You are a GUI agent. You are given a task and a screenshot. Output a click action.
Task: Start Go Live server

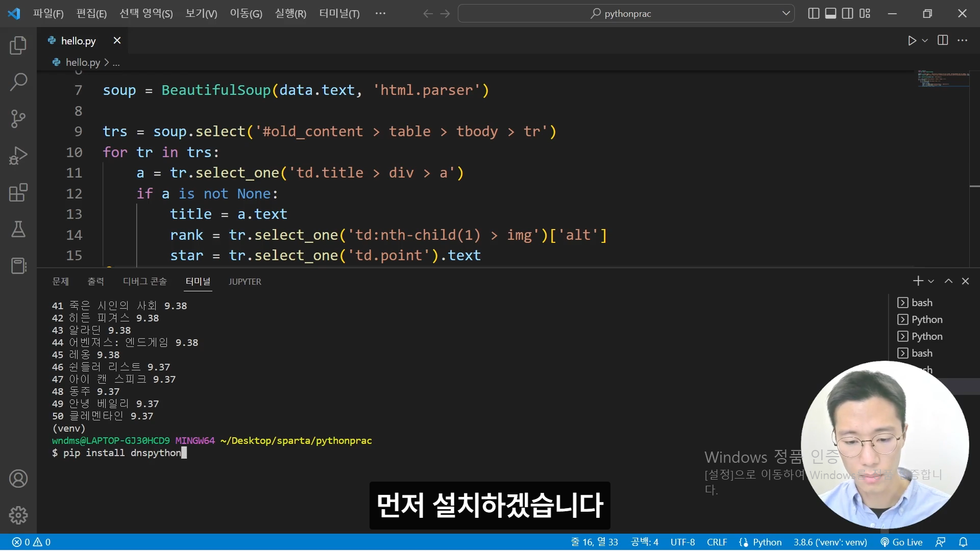(901, 542)
